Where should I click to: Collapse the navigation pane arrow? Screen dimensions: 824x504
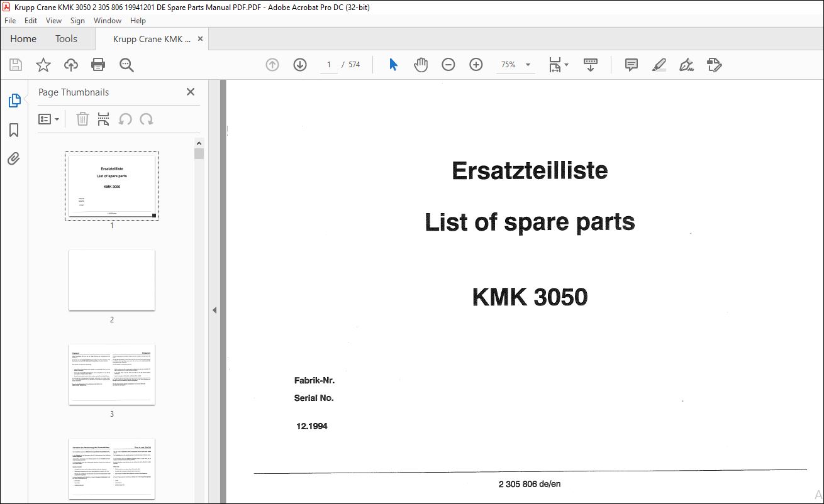click(x=214, y=310)
